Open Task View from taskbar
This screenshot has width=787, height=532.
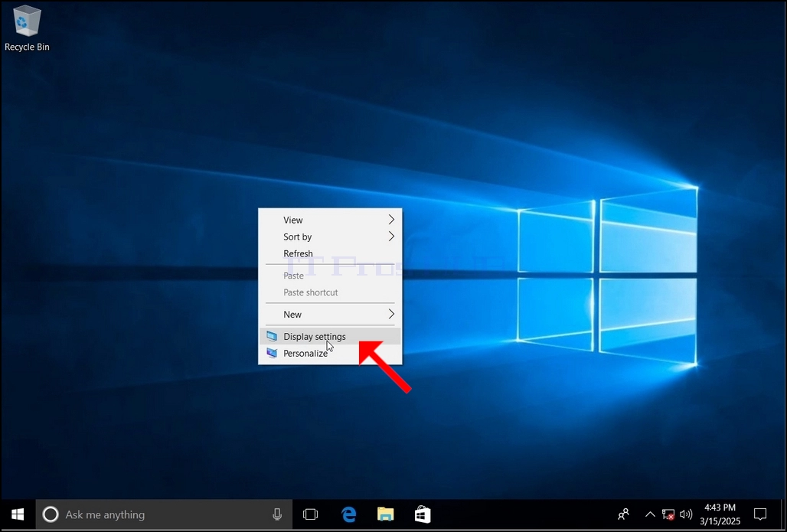pos(310,514)
